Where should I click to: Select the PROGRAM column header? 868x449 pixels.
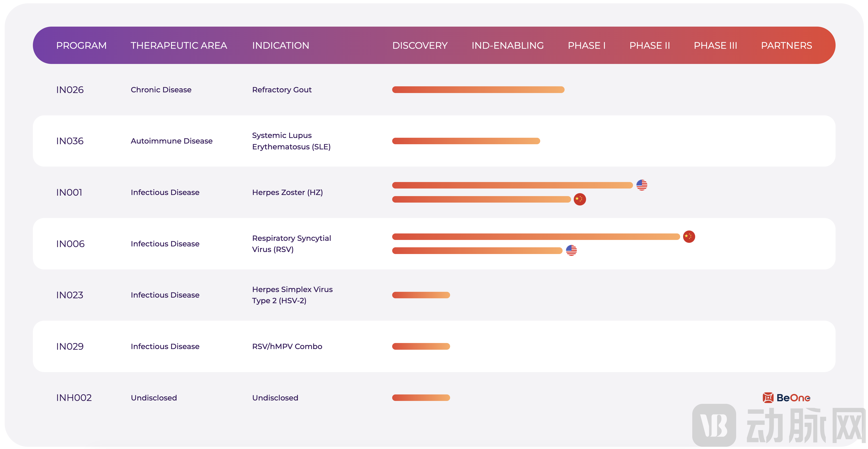coord(81,46)
